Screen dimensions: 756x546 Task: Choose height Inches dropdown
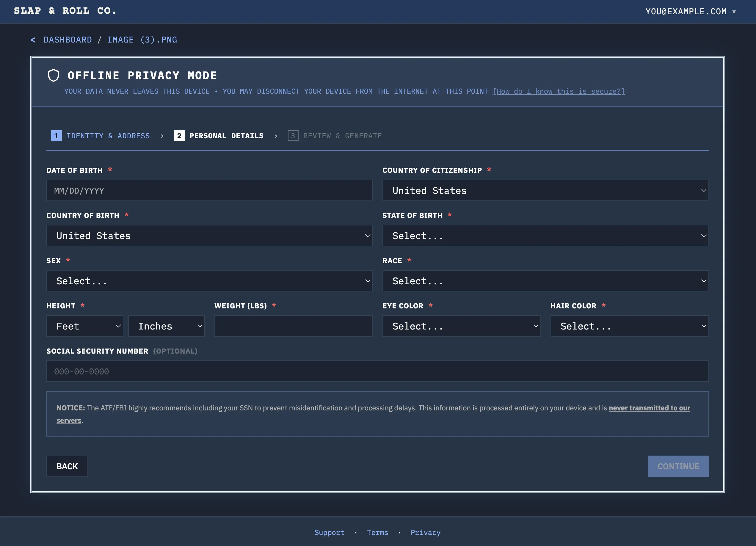click(166, 326)
